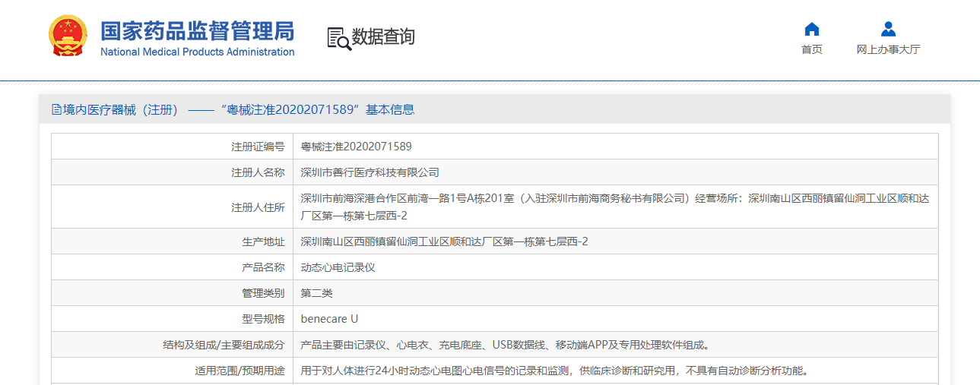Click the 国家药品监督管理局 site title
Viewport: 980px width, 385px height.
pos(197,30)
